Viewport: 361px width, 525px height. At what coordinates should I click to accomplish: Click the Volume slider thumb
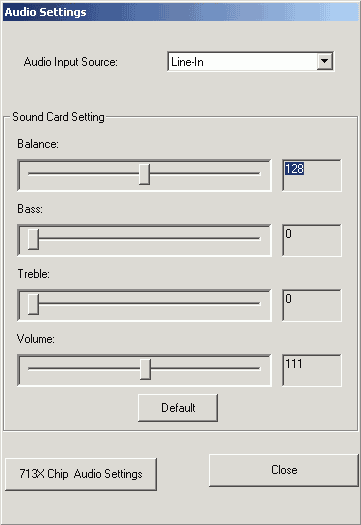click(x=145, y=369)
